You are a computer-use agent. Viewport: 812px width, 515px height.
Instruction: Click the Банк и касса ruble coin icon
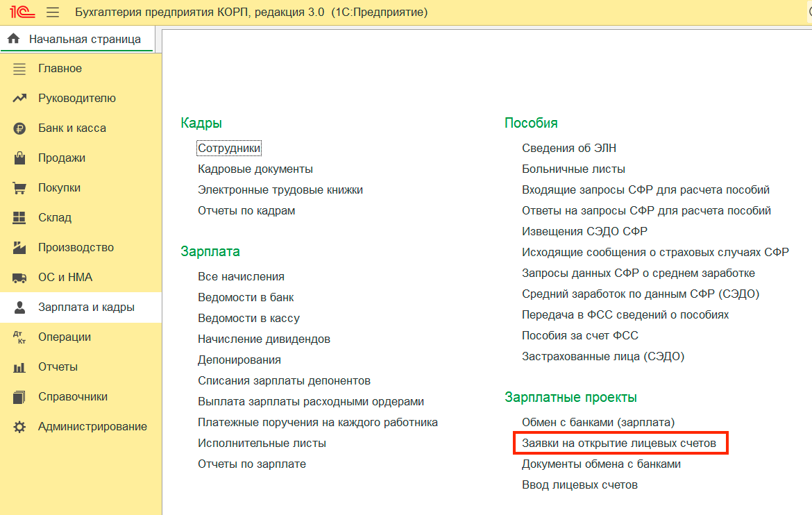pos(19,128)
